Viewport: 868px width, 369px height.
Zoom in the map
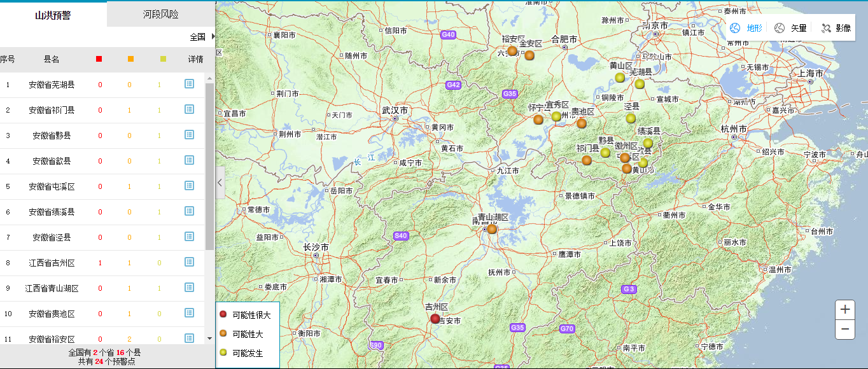pos(845,310)
